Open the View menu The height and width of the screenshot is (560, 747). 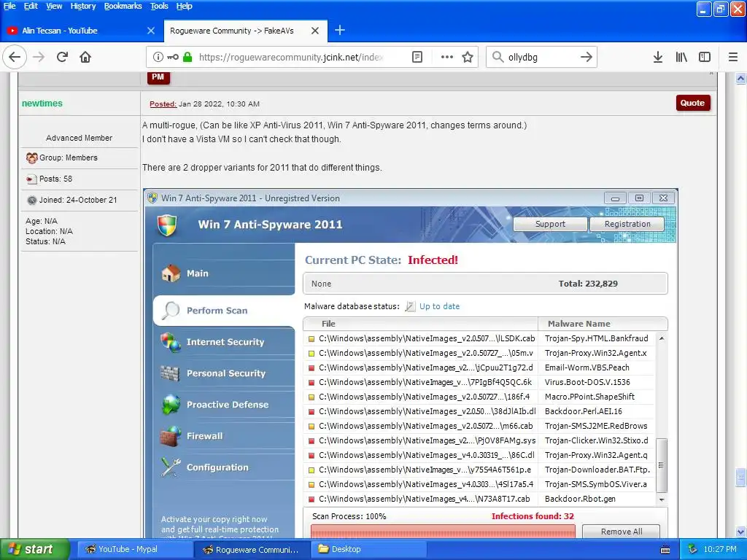pyautogui.click(x=54, y=6)
